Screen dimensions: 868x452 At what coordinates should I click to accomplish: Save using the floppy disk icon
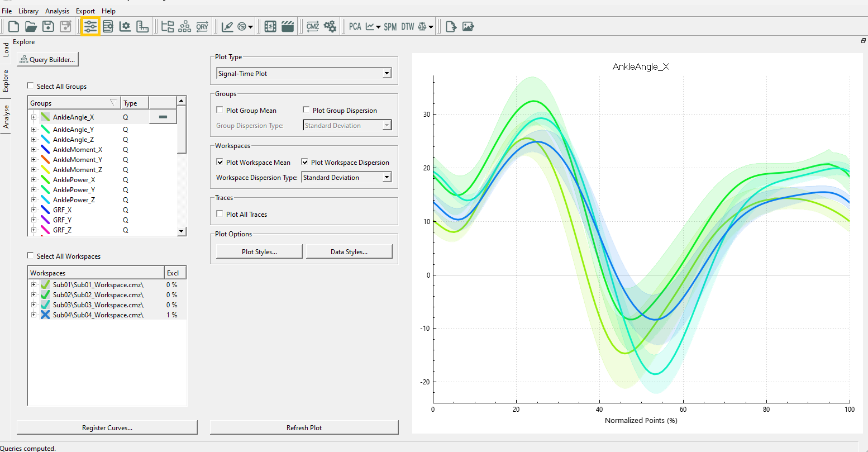click(x=48, y=26)
